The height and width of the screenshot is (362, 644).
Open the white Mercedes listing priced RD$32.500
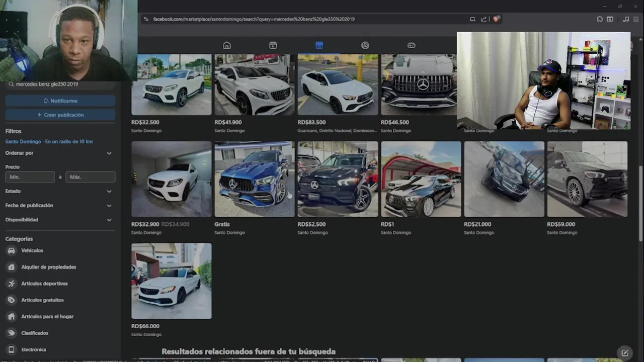click(x=172, y=84)
